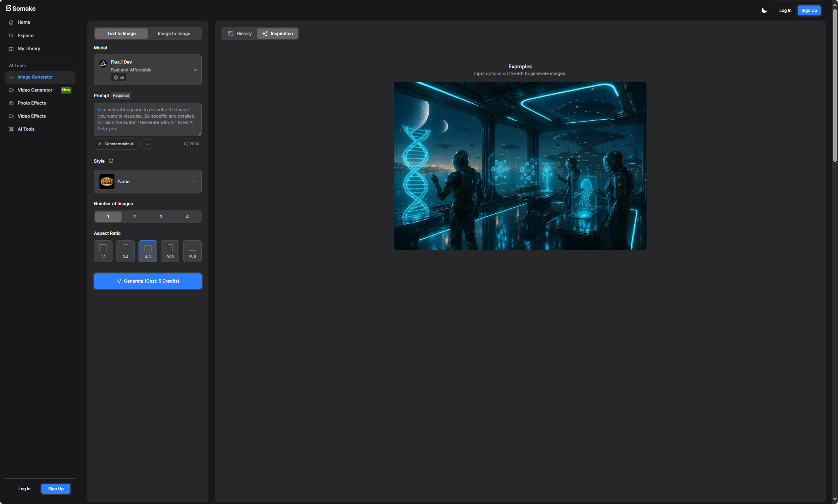Go to My Library
Screen dimensions: 838x504
[x=29, y=49]
